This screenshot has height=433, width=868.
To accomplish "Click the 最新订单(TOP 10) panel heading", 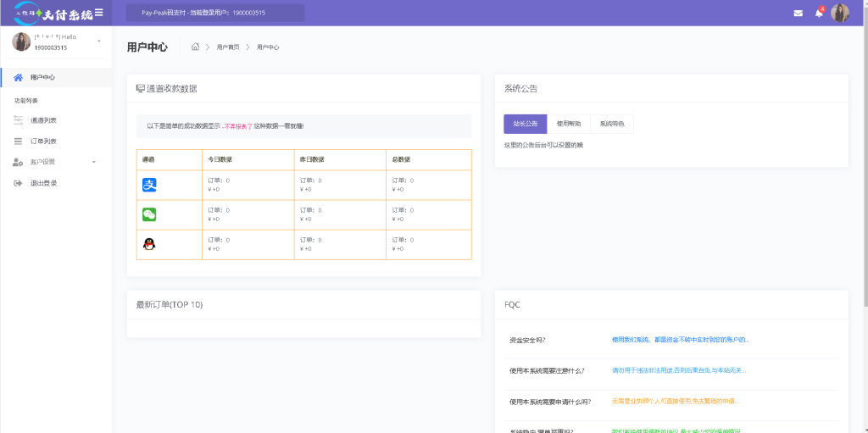I will (x=170, y=304).
